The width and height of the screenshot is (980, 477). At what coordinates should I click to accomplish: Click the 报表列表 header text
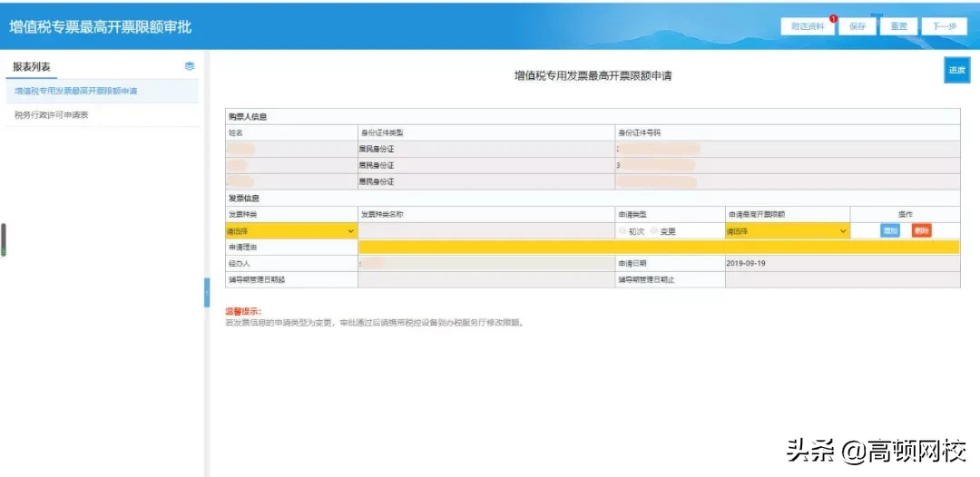click(31, 66)
